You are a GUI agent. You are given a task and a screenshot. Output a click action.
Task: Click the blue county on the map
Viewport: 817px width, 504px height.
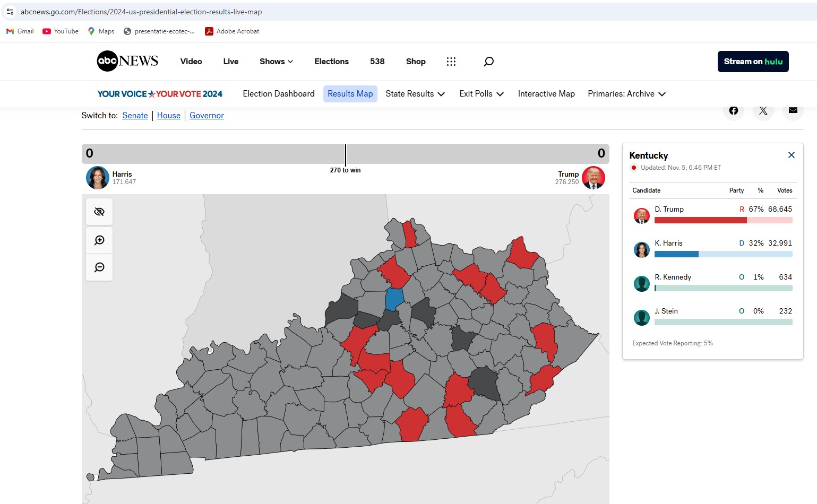click(x=394, y=299)
